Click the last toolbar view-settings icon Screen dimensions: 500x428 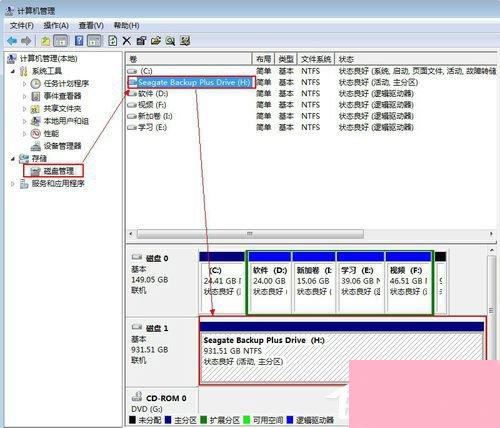point(185,41)
